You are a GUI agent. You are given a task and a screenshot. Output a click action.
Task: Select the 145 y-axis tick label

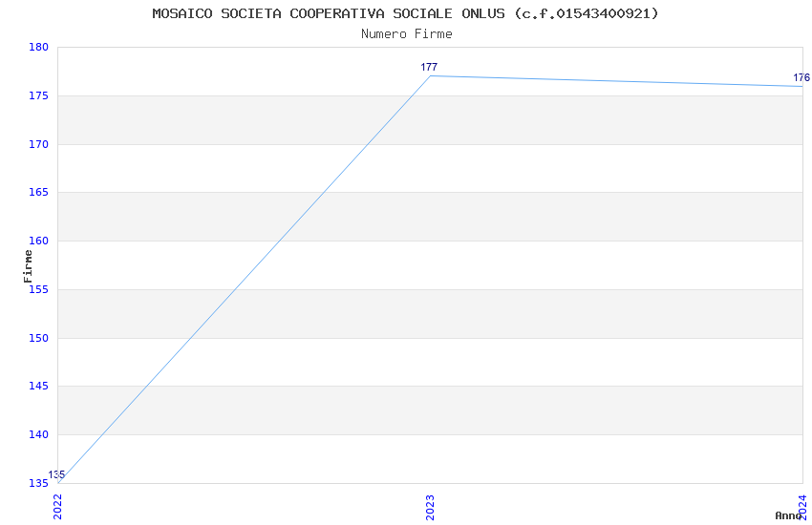(x=38, y=387)
